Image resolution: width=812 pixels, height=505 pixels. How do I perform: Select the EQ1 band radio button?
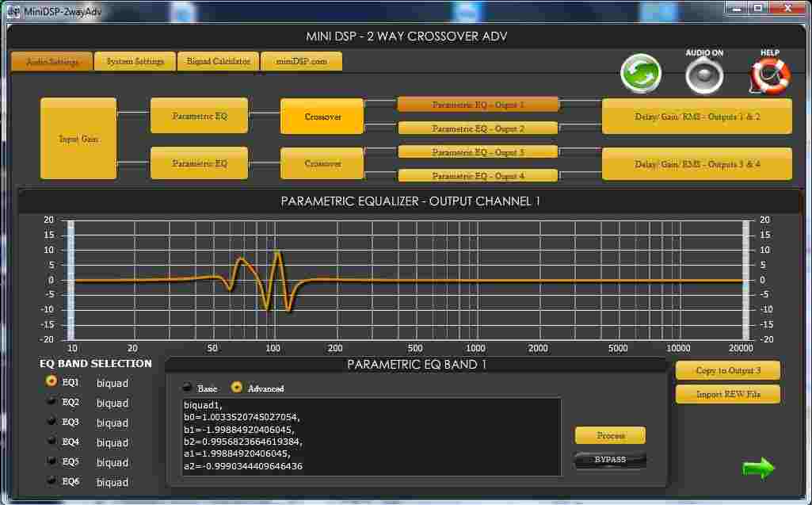coord(51,381)
